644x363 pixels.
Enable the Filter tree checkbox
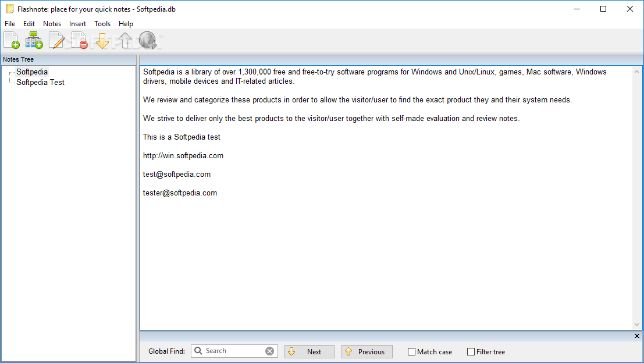click(x=471, y=351)
